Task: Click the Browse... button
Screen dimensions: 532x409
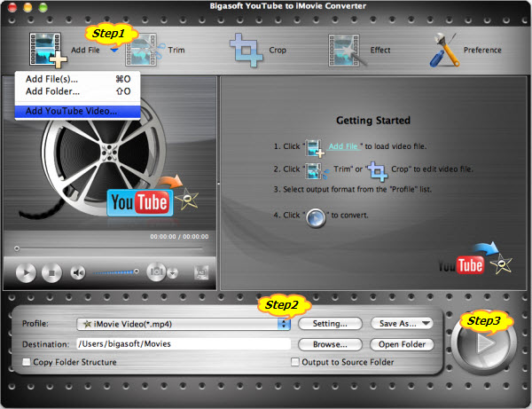Action: click(x=330, y=344)
